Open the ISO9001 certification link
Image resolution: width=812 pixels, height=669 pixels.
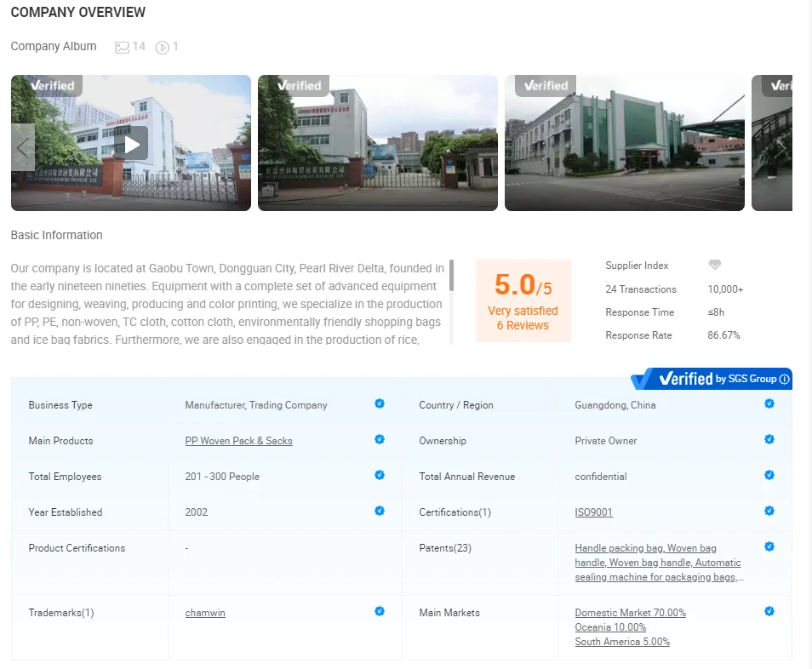pos(593,512)
